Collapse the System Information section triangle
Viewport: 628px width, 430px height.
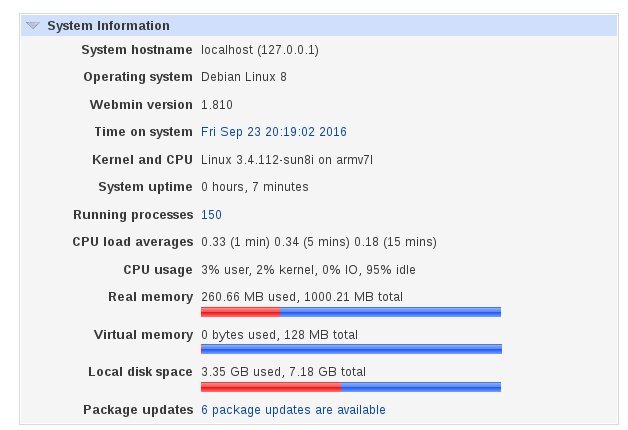tap(32, 26)
